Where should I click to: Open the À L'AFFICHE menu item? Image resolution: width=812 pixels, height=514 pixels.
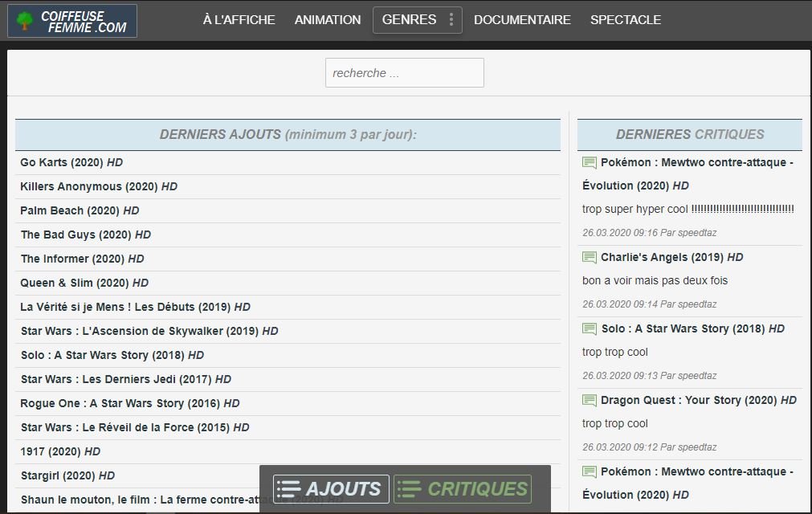(239, 19)
